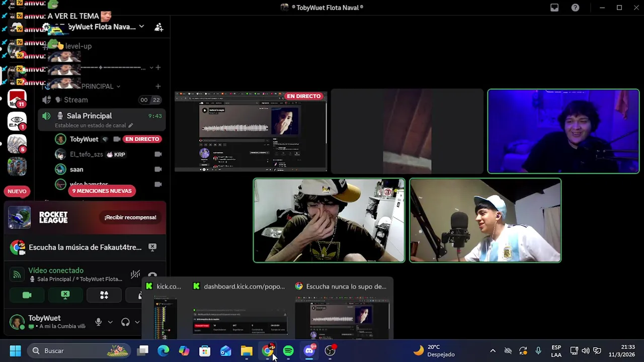Toggle noise suppression waveform icon
Screen dimensions: 644x362
135,275
